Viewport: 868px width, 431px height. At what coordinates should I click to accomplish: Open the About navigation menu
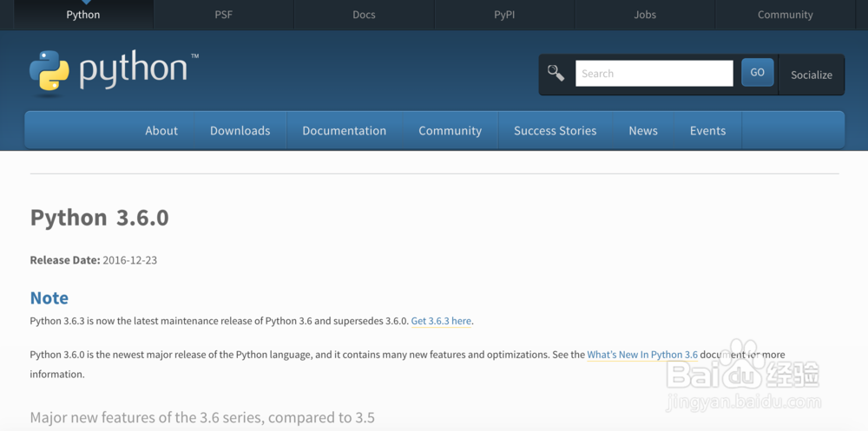161,131
